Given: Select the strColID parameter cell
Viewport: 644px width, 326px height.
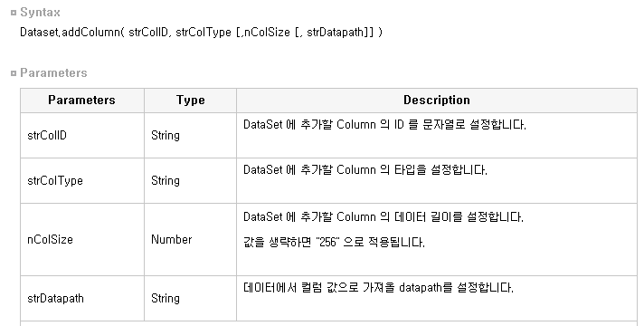Looking at the screenshot, I should pyautogui.click(x=82, y=135).
